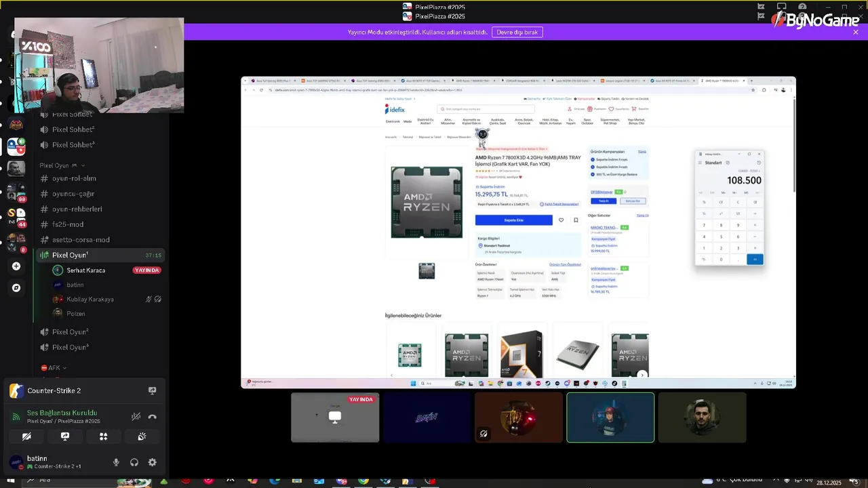Open the Pixel Piazza server icon

tap(16, 146)
